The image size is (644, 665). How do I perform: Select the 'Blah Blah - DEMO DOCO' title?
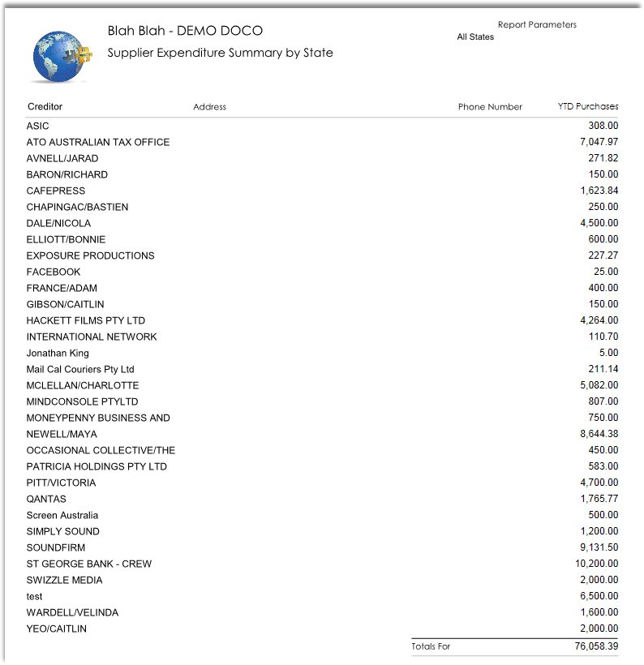(185, 31)
